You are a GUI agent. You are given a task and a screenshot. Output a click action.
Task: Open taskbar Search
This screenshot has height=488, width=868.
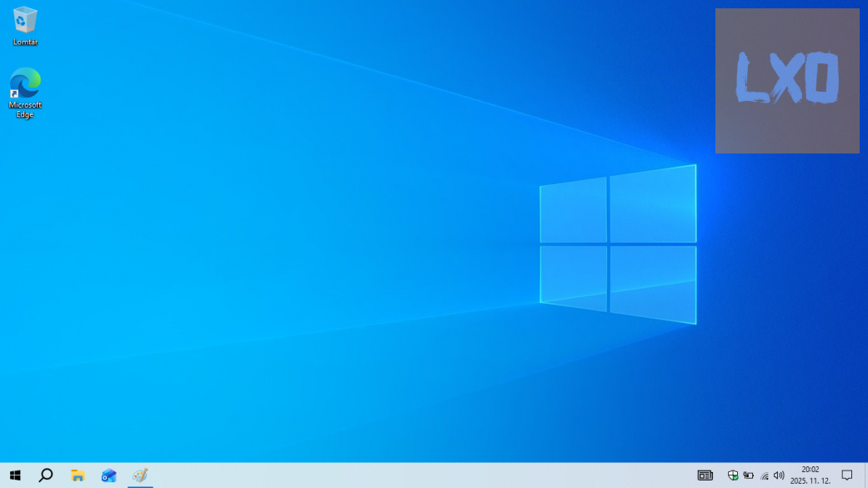pos(46,475)
